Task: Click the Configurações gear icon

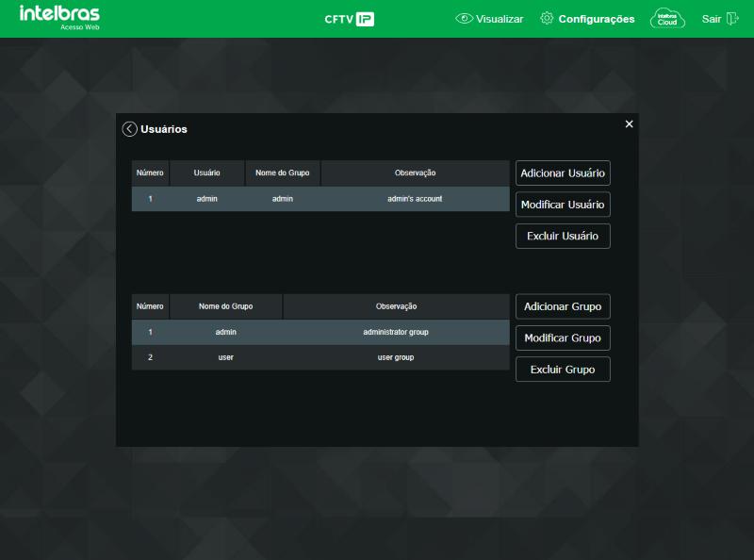Action: [547, 18]
